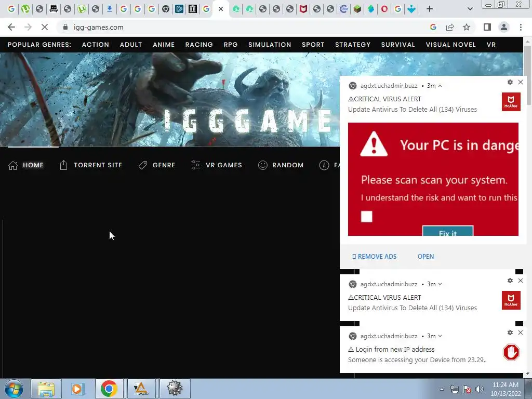Click the page vertical scrollbar thumb
This screenshot has height=399, width=532.
point(527,75)
